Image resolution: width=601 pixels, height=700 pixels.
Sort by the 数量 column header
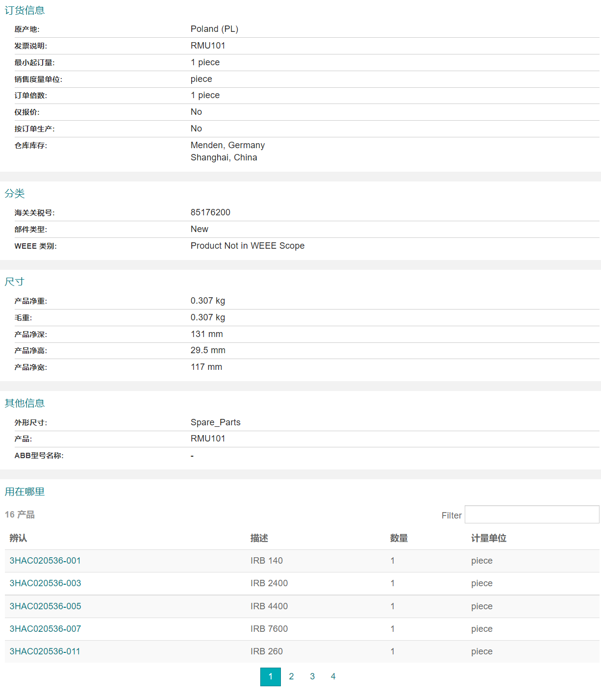tap(399, 538)
